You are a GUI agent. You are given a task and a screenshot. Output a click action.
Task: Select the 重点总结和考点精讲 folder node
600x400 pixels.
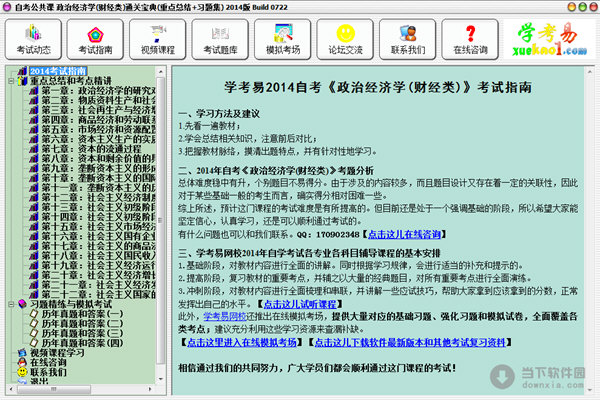[70, 81]
